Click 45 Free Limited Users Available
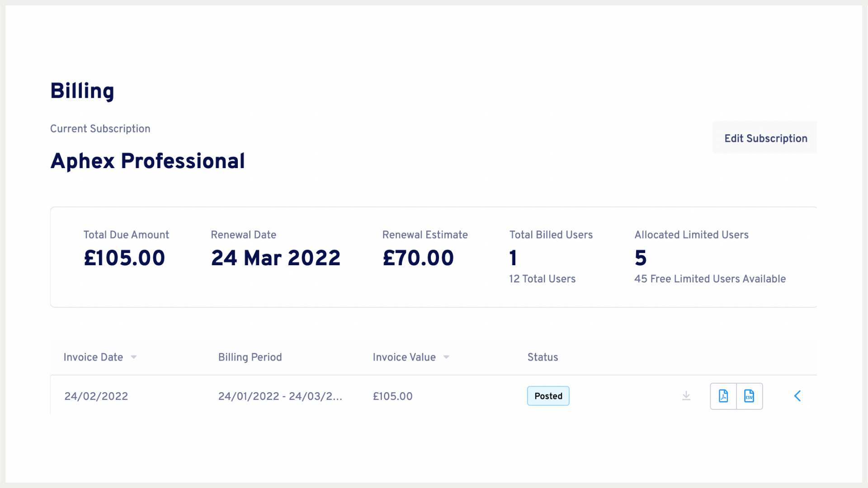 point(710,279)
